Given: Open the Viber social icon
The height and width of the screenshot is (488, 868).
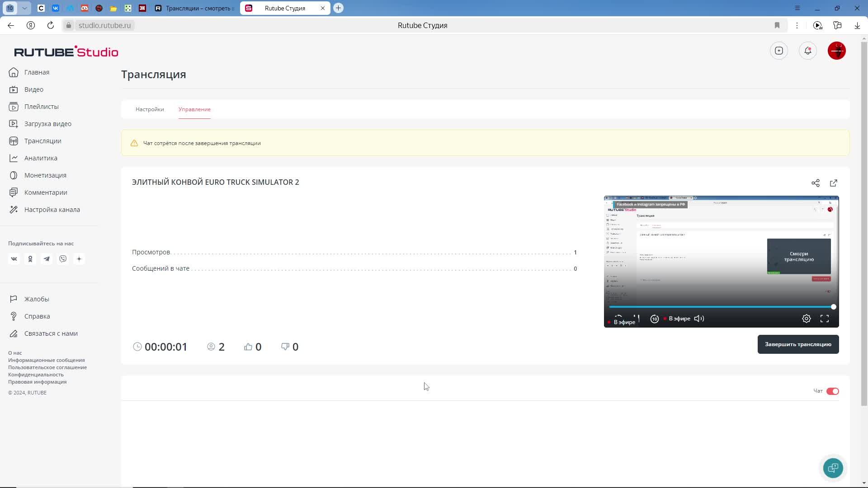Looking at the screenshot, I should (63, 259).
